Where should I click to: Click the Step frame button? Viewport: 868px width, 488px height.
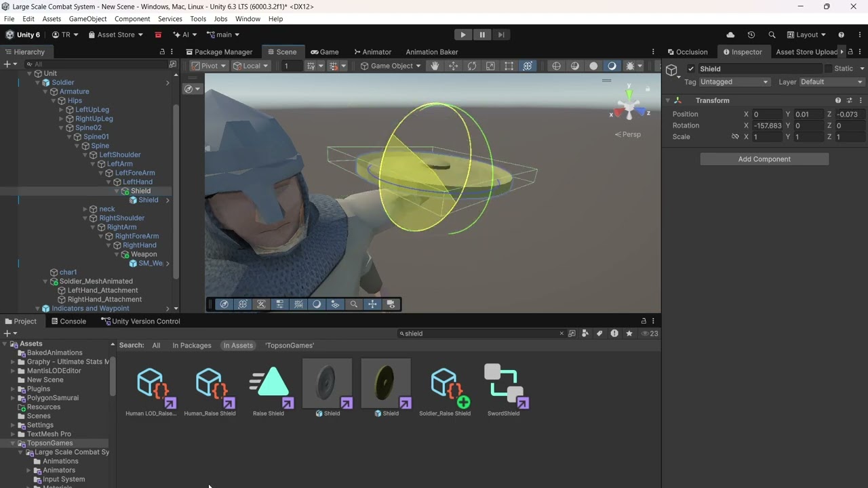[x=501, y=35]
